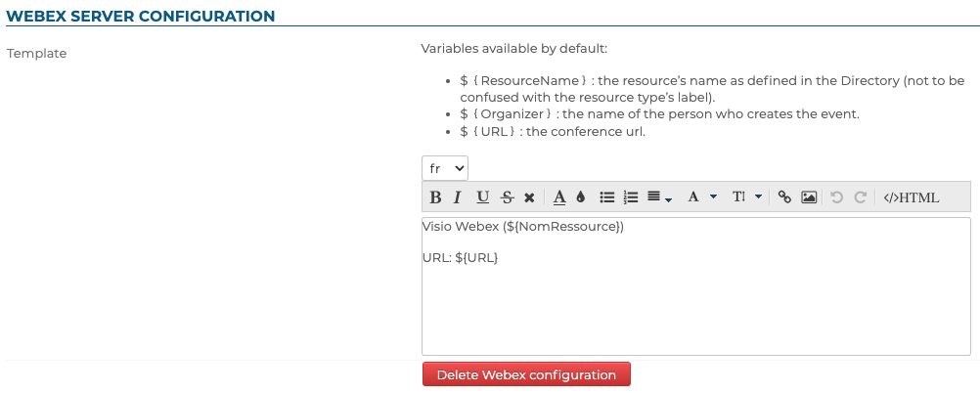
Task: Insert an image into the template
Action: tap(809, 197)
